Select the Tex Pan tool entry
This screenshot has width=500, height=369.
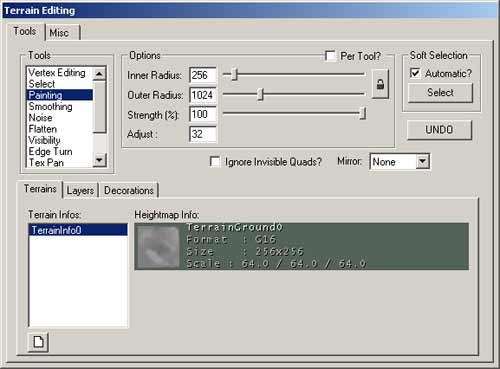[60, 162]
